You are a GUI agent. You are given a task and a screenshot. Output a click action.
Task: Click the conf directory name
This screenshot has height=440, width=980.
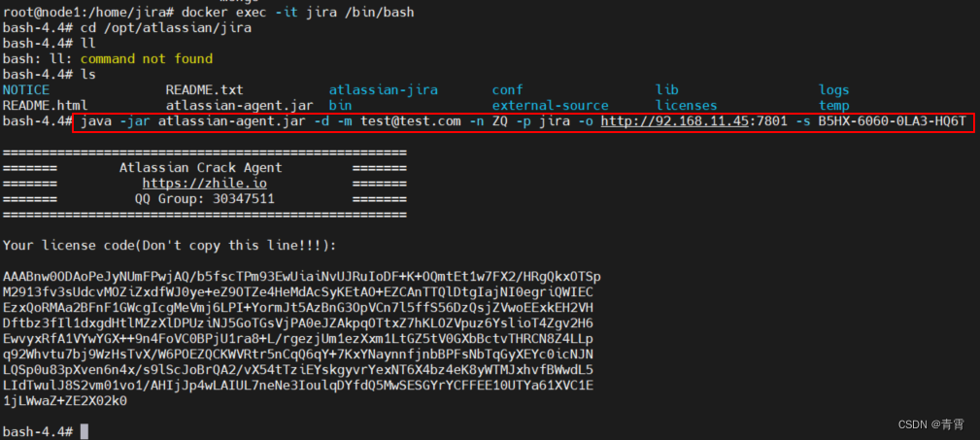click(508, 90)
